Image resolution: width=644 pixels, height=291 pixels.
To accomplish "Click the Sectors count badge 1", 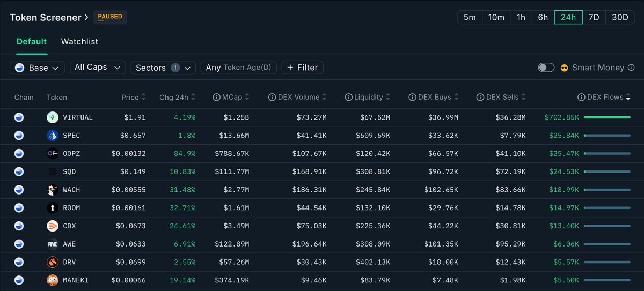I will [x=175, y=68].
